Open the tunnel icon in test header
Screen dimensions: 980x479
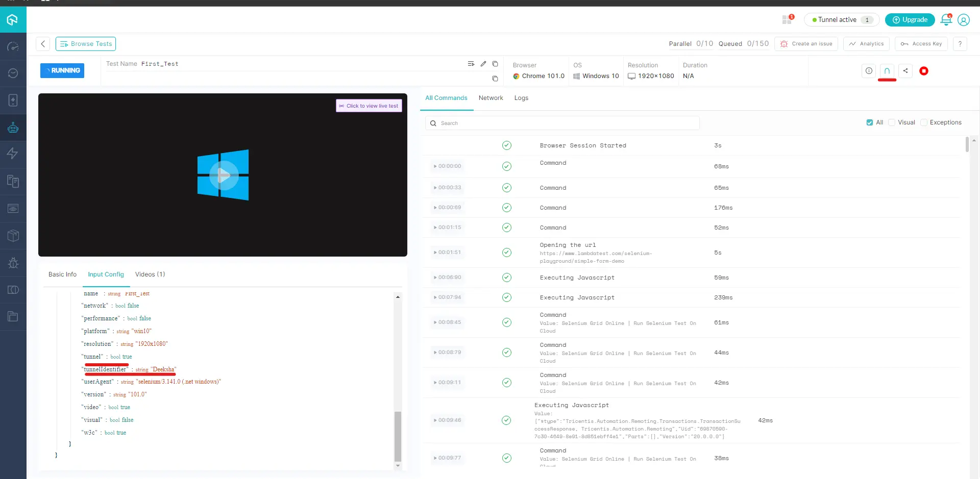coord(887,71)
